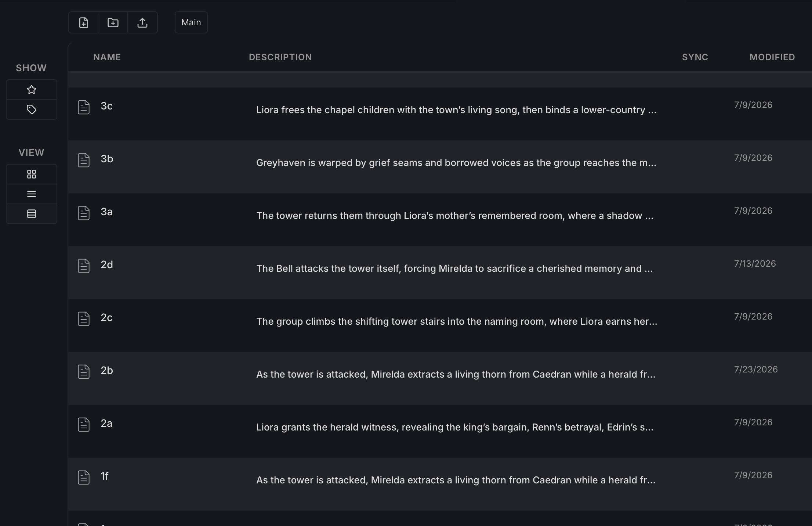Sort by DESCRIPTION column header
Viewport: 812px width, 526px height.
280,57
